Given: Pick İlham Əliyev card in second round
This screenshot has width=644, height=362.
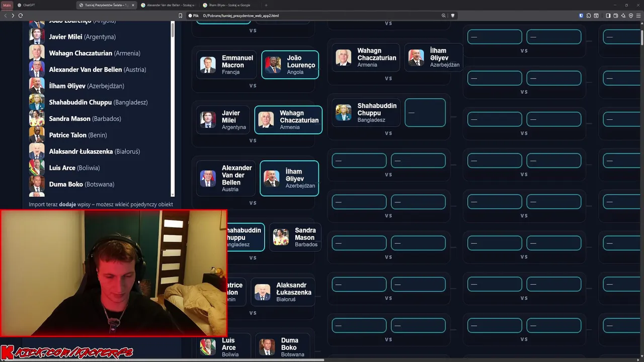Looking at the screenshot, I should pos(434,58).
